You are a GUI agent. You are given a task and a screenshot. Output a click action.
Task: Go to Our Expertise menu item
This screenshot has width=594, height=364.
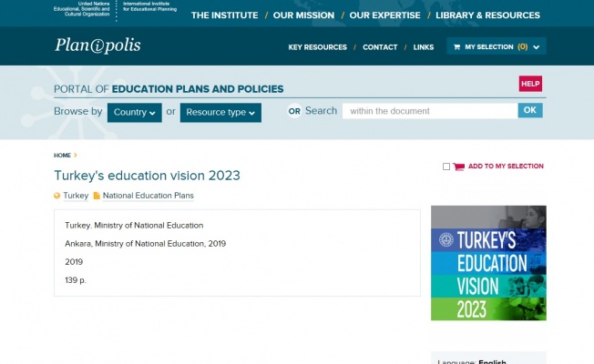[384, 15]
